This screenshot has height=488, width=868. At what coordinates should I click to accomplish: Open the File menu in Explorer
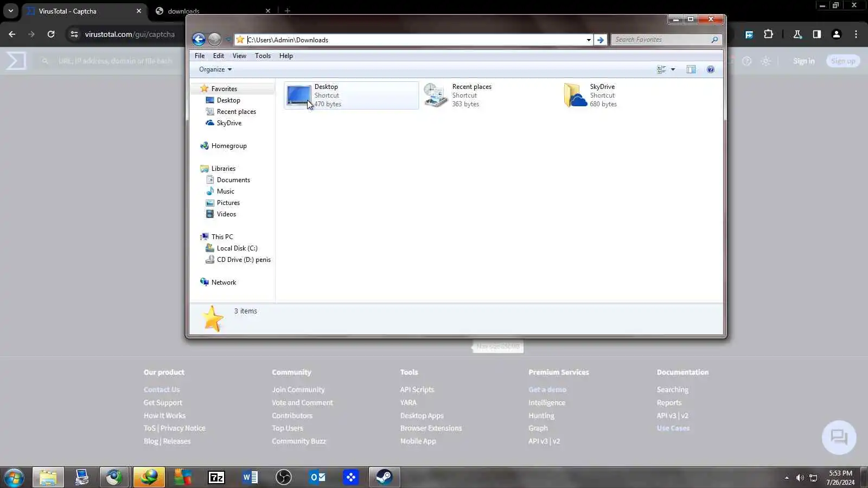point(200,56)
